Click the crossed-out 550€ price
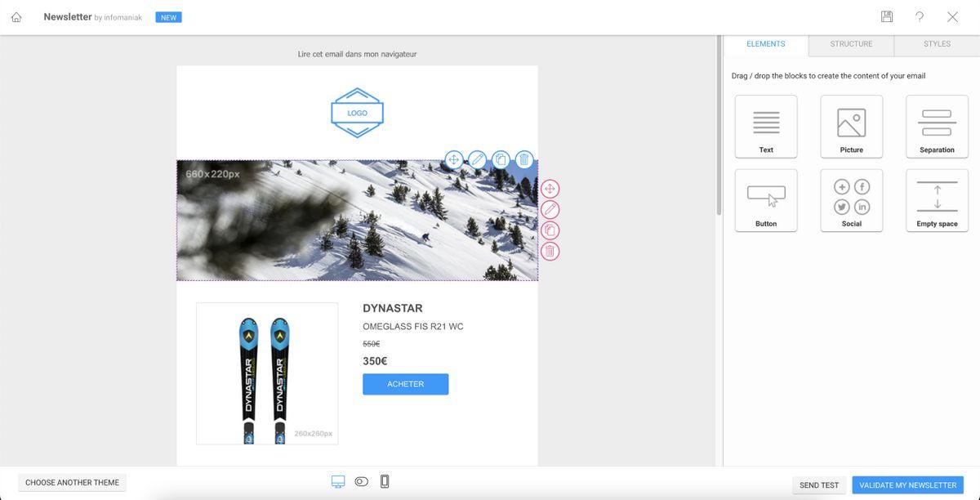The image size is (980, 500). coord(371,344)
